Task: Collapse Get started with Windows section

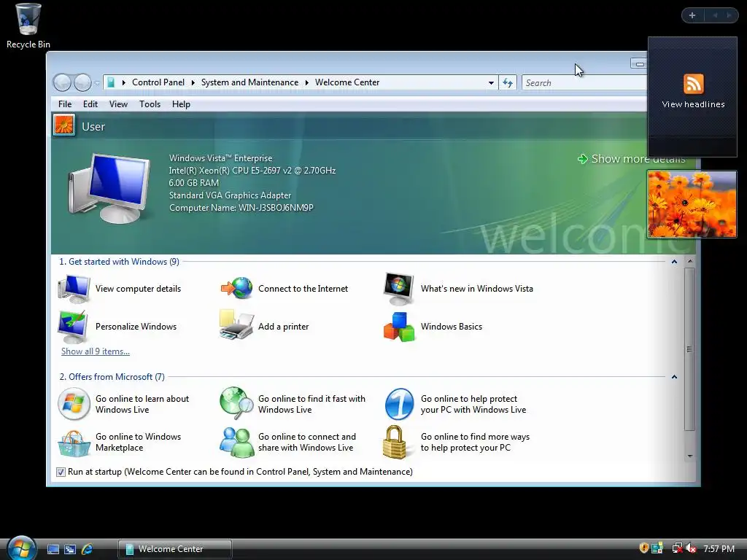Action: (x=674, y=262)
